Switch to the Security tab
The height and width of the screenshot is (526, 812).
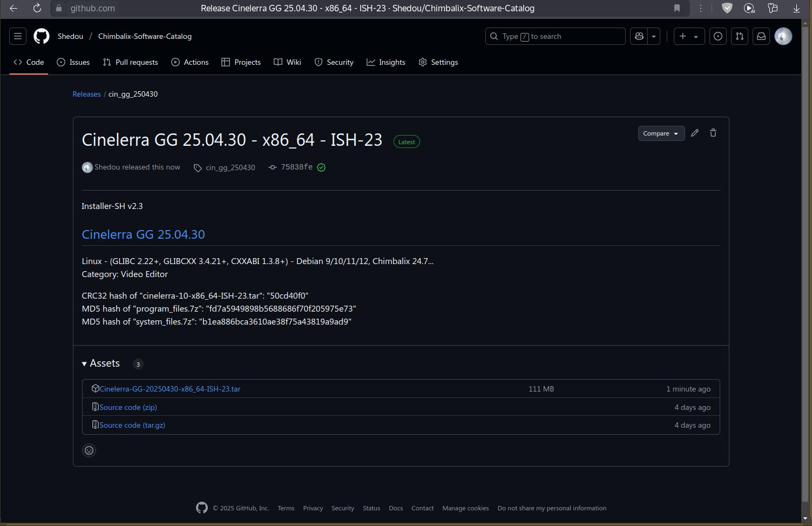click(334, 62)
